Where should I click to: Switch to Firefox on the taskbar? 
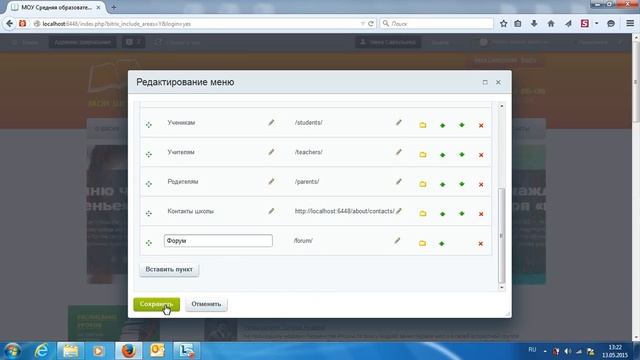pyautogui.click(x=128, y=351)
